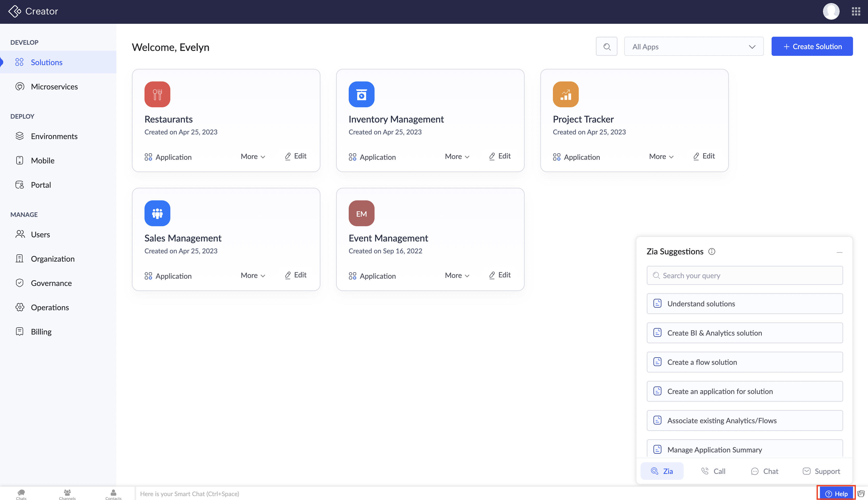Open the apps grid launcher icon
Viewport: 868px width, 500px height.
point(856,11)
